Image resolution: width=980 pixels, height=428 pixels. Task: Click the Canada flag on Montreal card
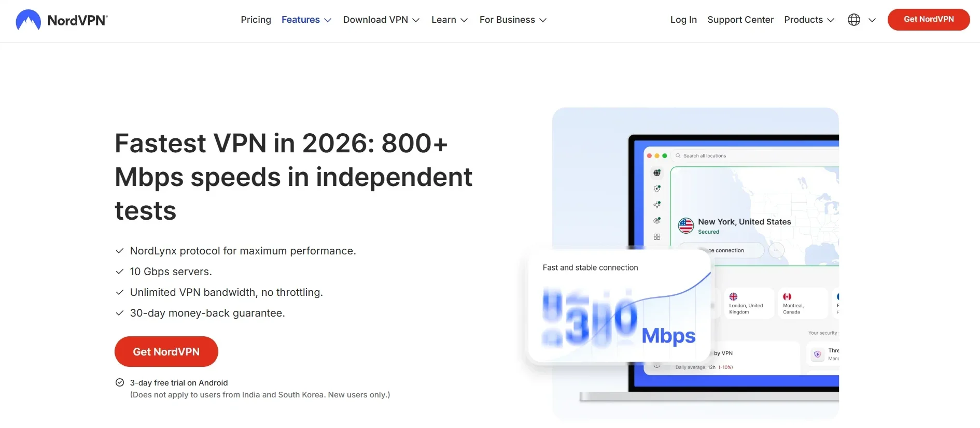coord(787,296)
